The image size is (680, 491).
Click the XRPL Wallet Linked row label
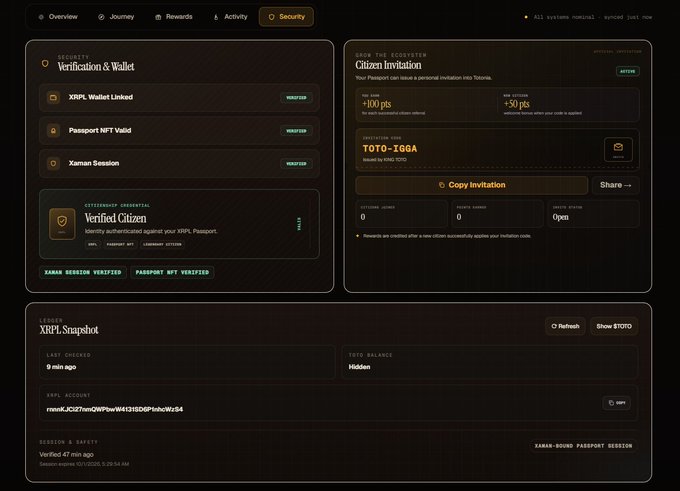coord(101,97)
